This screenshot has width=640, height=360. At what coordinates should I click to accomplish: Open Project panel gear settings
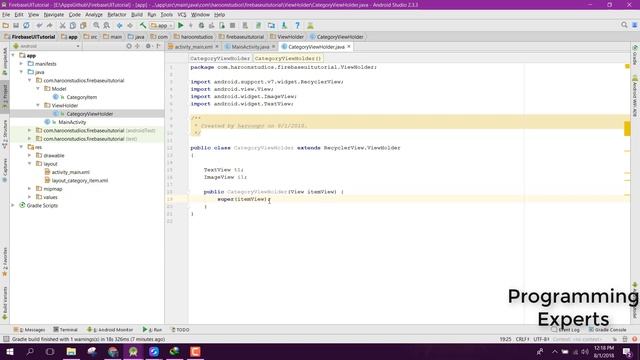click(149, 46)
